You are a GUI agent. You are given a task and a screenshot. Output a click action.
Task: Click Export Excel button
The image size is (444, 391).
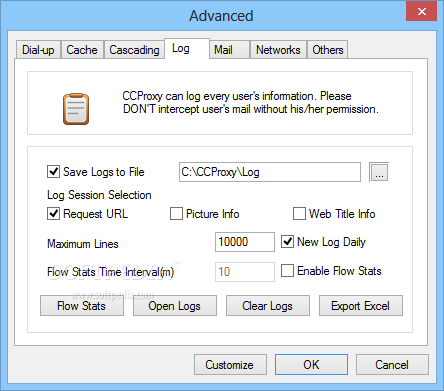[x=361, y=306]
